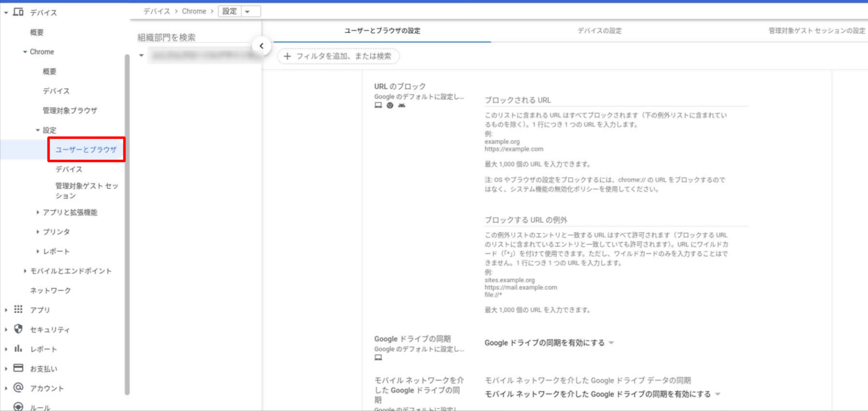
Task: Expand the アプリ sidebar section arrow
Action: [6, 310]
